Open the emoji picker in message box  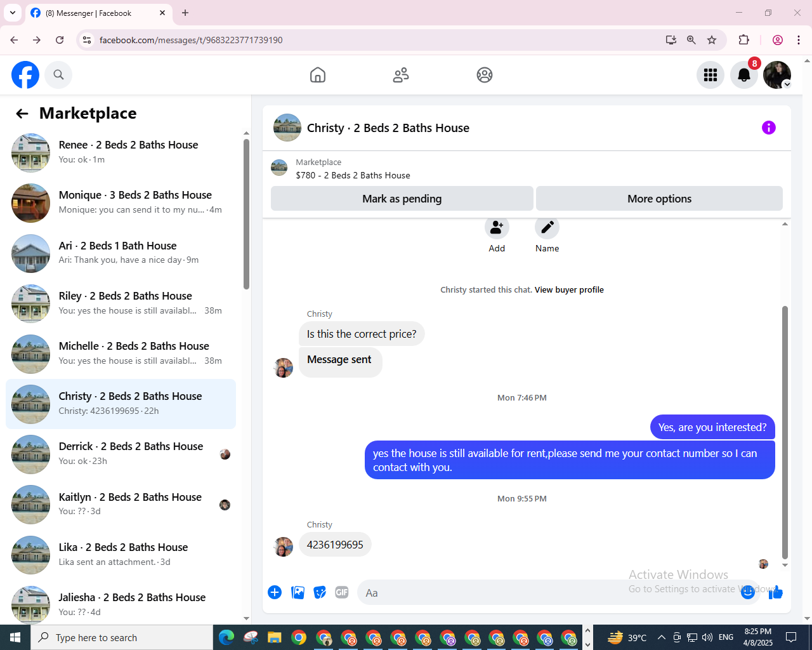click(x=748, y=592)
